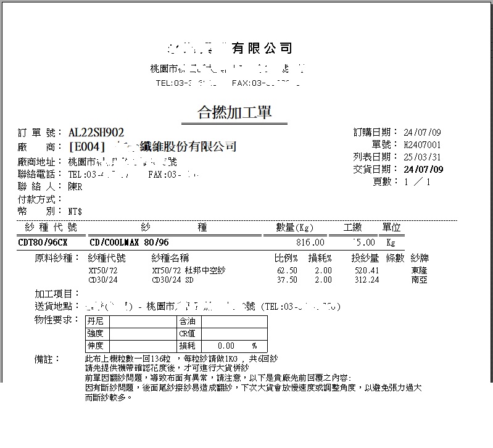The width and height of the screenshot is (493, 448).
Task: Click yarn type CD/COOLMAX 80/96
Action: 129,243
